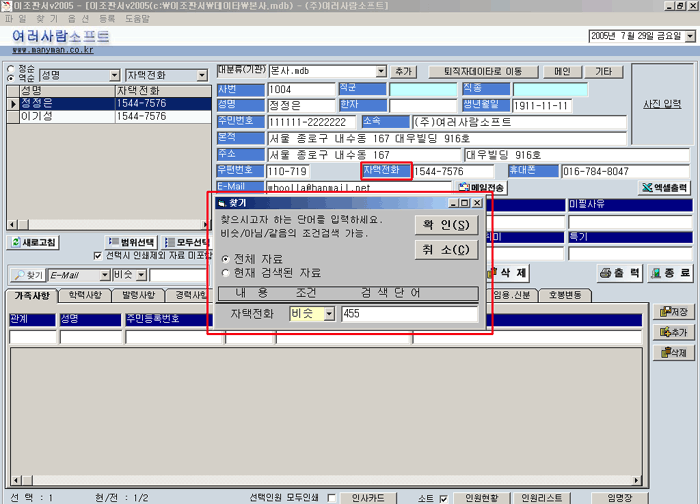Select the 현재 검색된 자료 radio option
Image resolution: width=700 pixels, height=504 pixels.
click(x=225, y=272)
